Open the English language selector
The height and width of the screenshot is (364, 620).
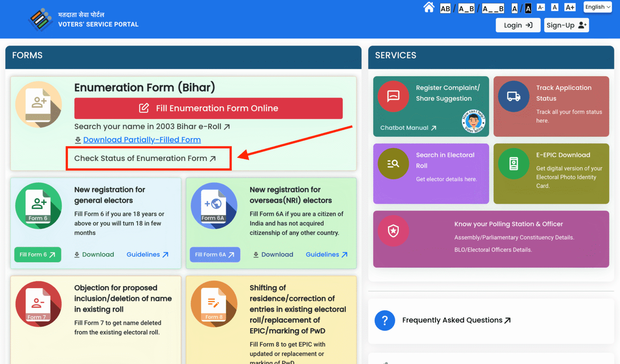597,7
